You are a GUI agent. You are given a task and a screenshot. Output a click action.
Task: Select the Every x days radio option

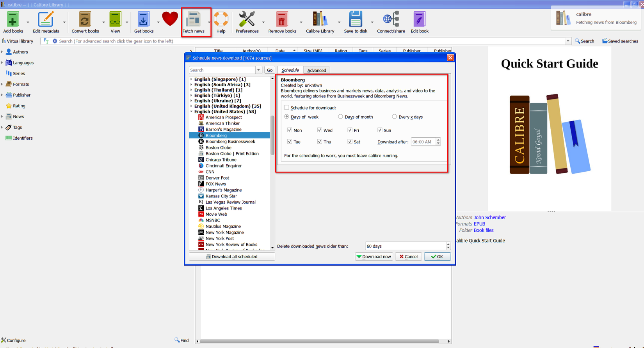click(394, 117)
